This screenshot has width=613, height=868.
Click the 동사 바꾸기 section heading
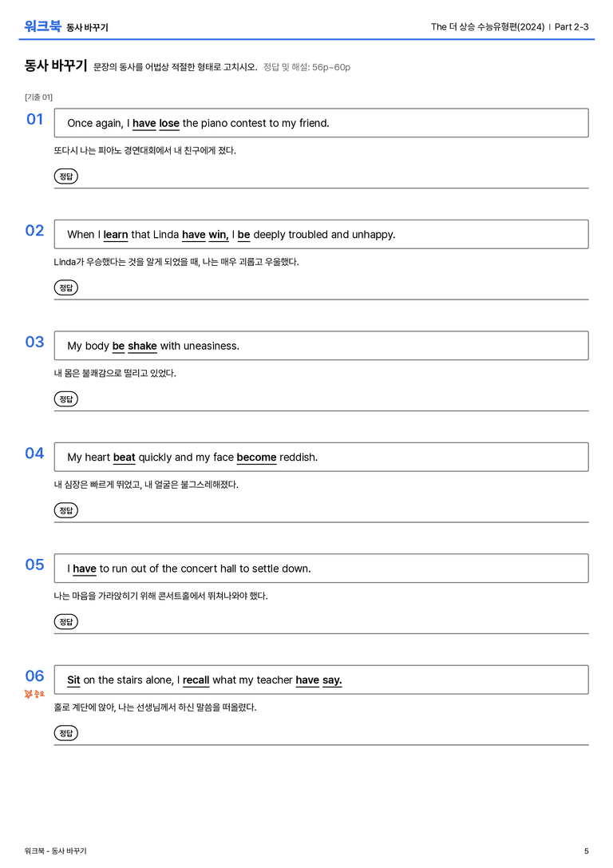click(56, 65)
